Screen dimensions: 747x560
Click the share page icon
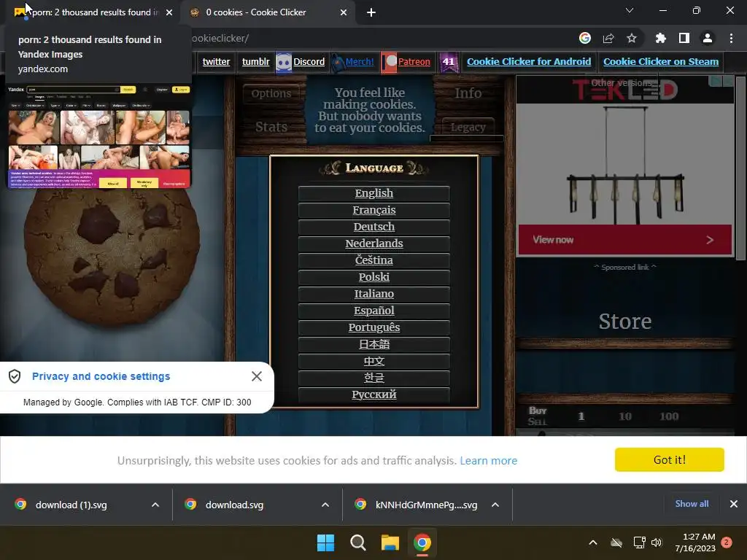(608, 38)
